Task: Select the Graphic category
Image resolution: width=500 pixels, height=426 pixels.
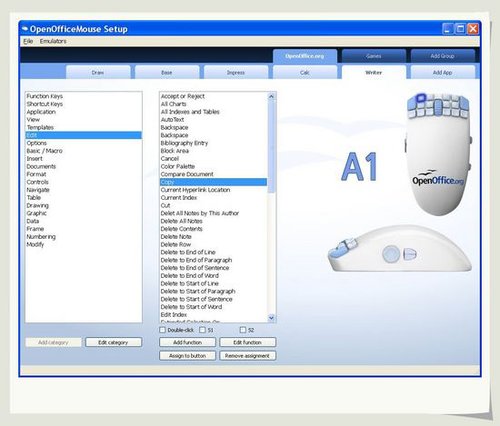Action: (37, 213)
